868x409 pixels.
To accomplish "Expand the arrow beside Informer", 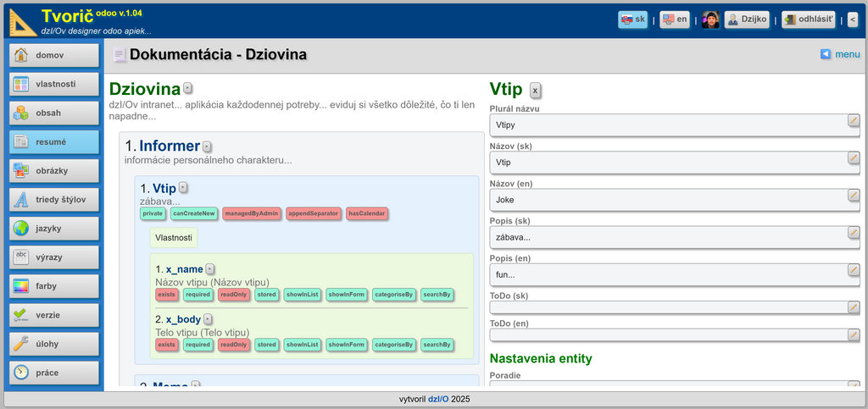I will 207,146.
